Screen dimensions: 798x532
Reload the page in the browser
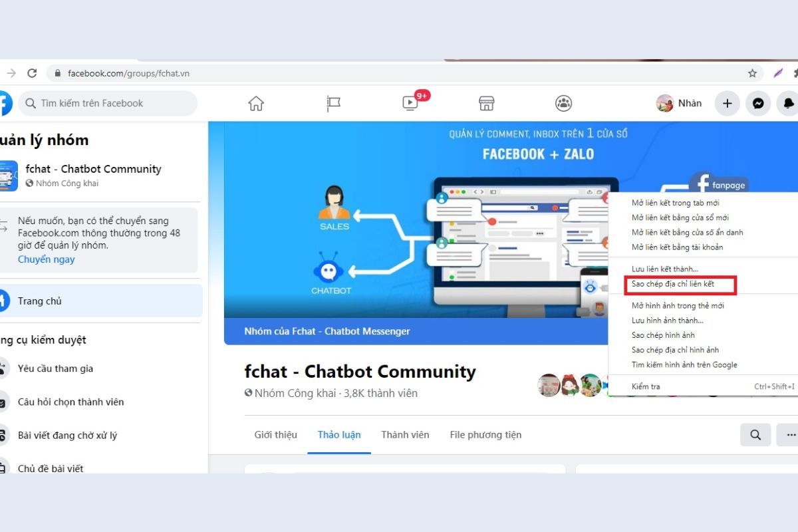[x=32, y=73]
